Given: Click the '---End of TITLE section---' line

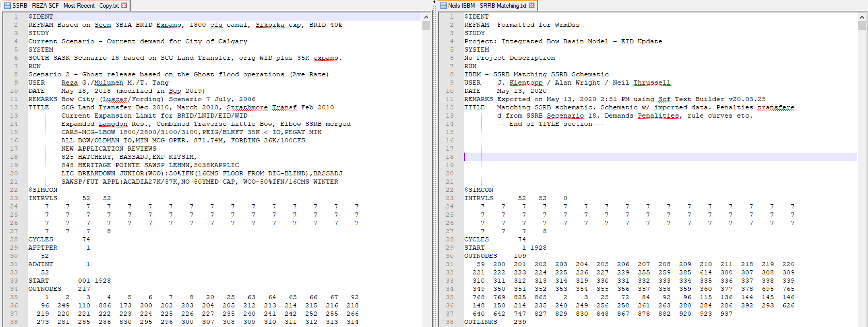Looking at the screenshot, I should (x=551, y=124).
